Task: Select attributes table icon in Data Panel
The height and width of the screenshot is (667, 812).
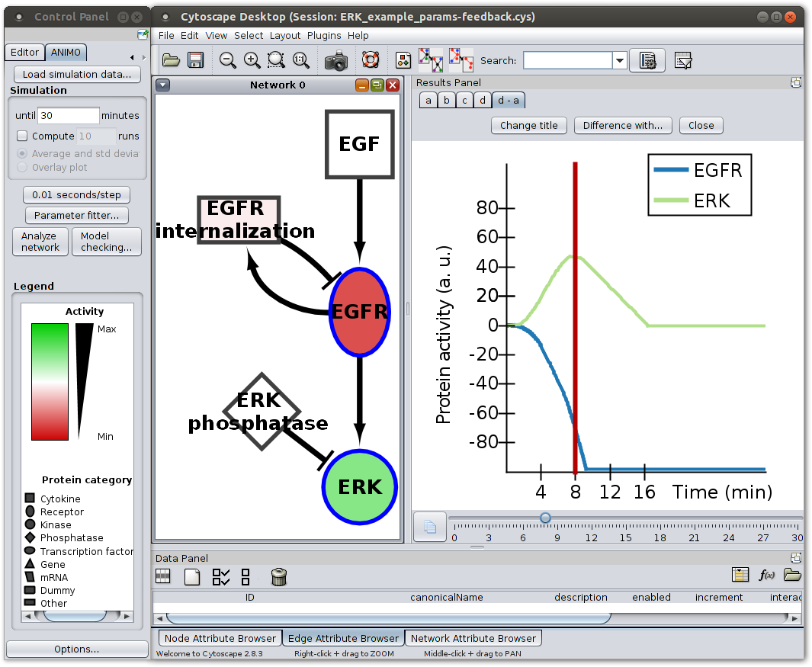Action: [162, 576]
